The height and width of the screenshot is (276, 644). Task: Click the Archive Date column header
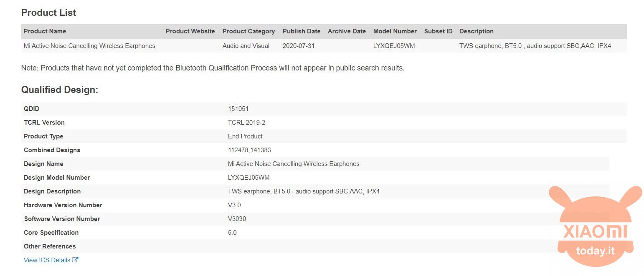[347, 31]
